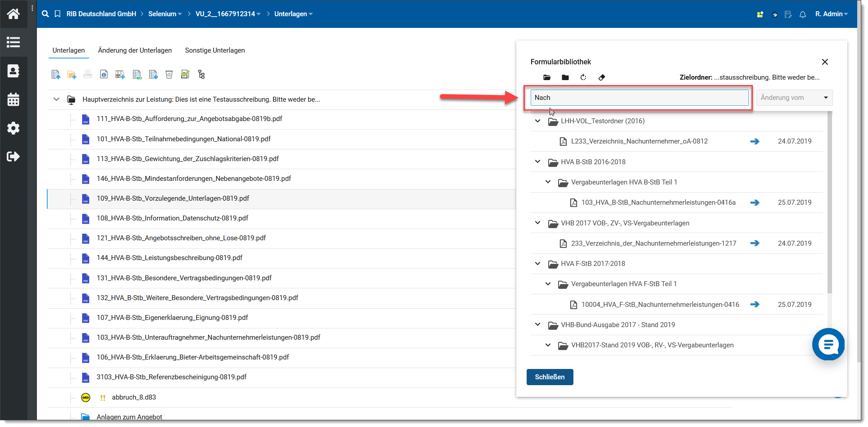The image size is (868, 427).
Task: Open the Änderung vom dropdown
Action: coord(794,98)
